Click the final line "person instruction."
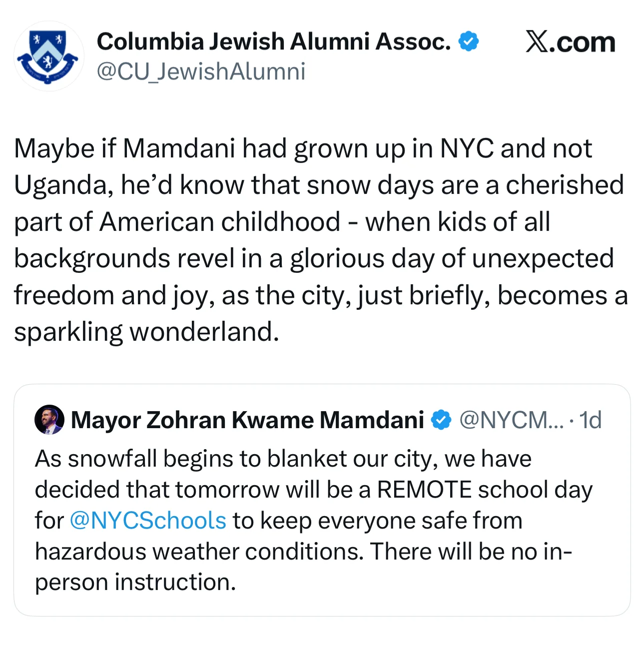Image resolution: width=644 pixels, height=645 pixels. 135,583
